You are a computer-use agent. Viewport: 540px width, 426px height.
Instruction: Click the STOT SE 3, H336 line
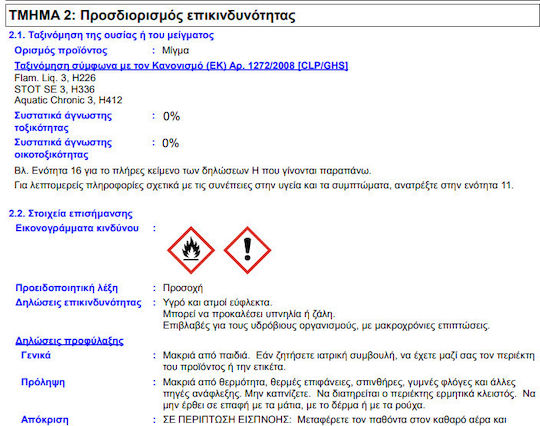click(x=54, y=89)
